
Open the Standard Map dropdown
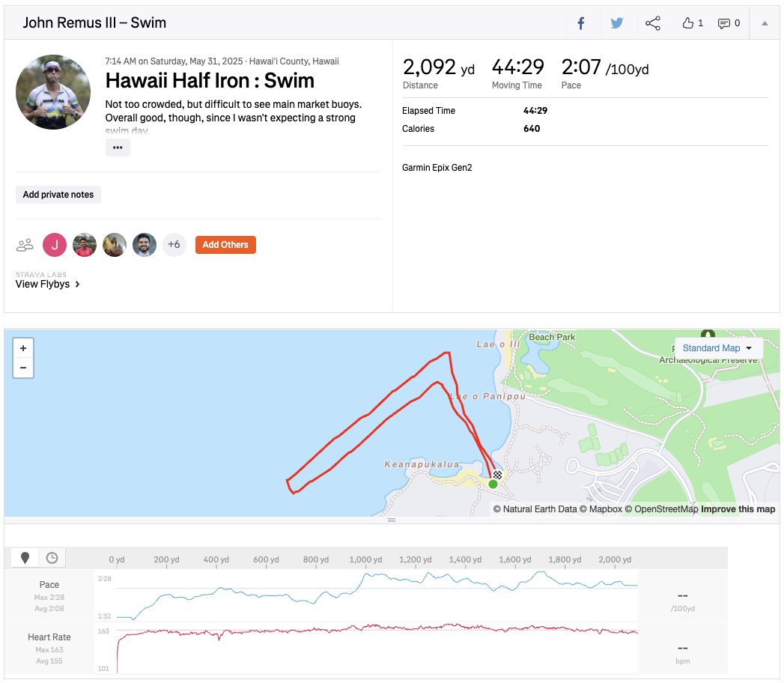(x=717, y=348)
